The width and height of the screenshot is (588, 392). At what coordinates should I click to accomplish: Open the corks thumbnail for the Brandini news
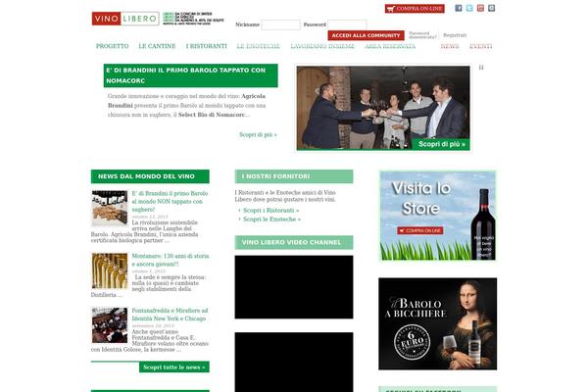click(x=110, y=208)
